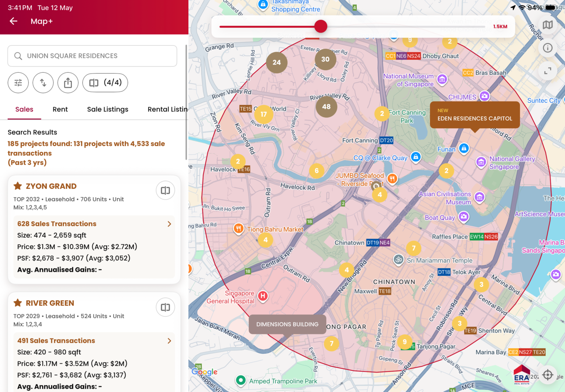Open the filter settings icon
This screenshot has height=392, width=565.
pyautogui.click(x=18, y=83)
